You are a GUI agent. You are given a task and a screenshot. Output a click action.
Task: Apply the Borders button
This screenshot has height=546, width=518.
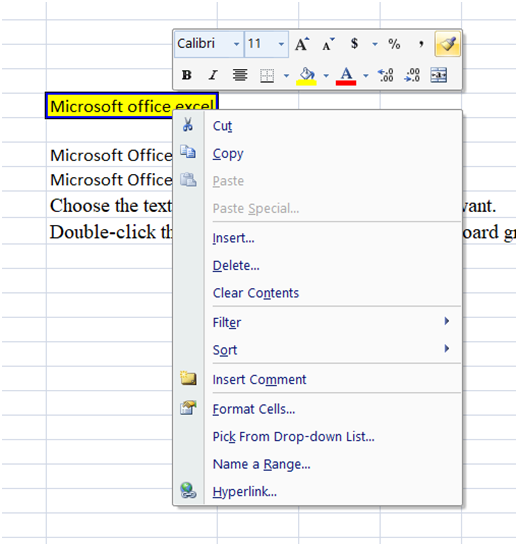point(267,76)
